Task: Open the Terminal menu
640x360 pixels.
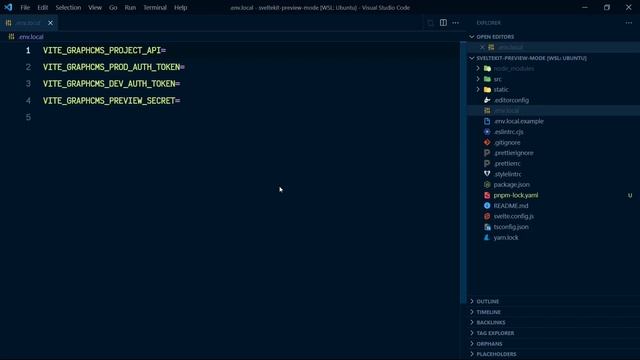Action: pos(155,7)
